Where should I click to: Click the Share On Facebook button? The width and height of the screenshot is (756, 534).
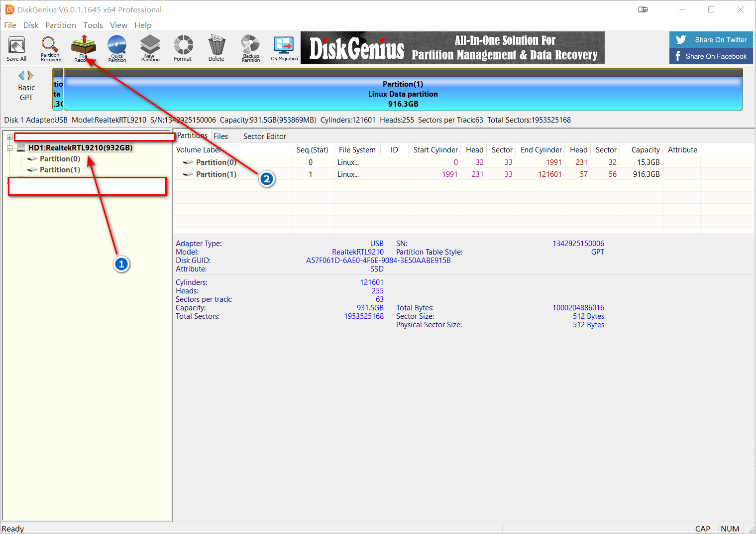tap(711, 56)
